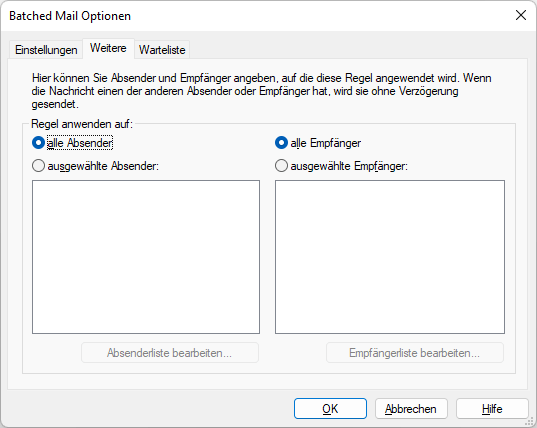Click the explanatory text about Absender und Empfänger
The width and height of the screenshot is (537, 428).
coord(262,91)
